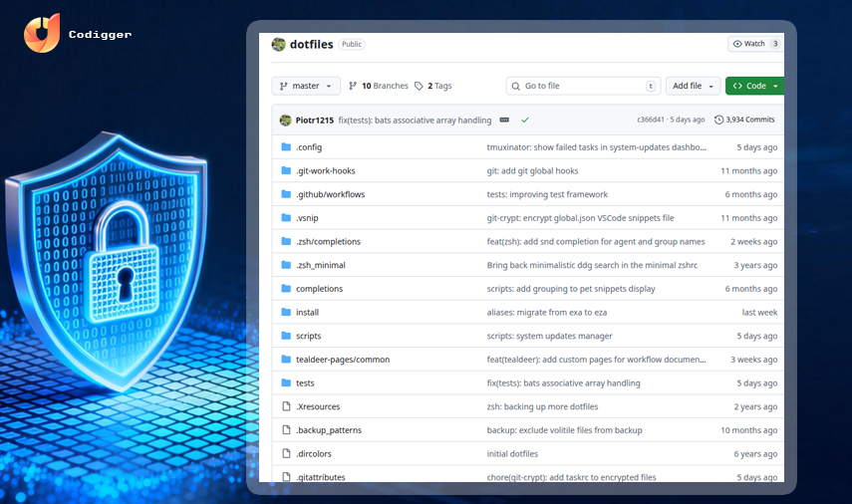Click the completions folder icon
The height and width of the screenshot is (504, 852).
point(286,289)
